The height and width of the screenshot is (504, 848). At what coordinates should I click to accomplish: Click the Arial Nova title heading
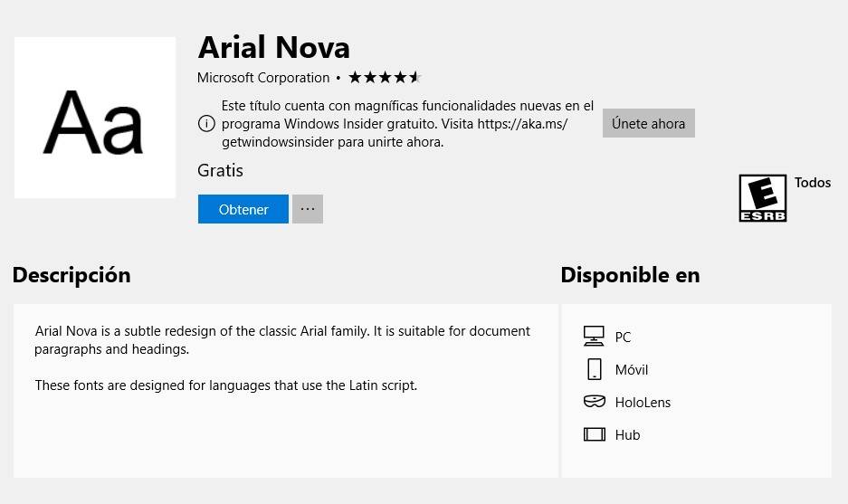(x=274, y=48)
